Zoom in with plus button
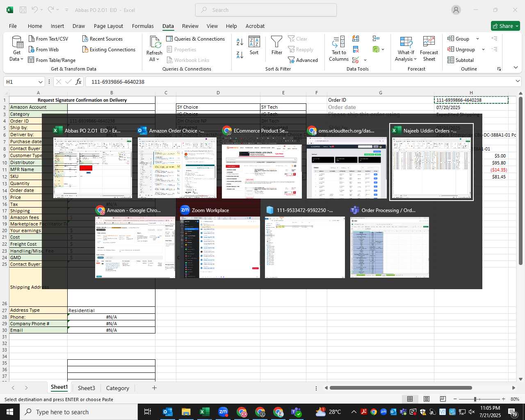This screenshot has width=525, height=420. 503,399
